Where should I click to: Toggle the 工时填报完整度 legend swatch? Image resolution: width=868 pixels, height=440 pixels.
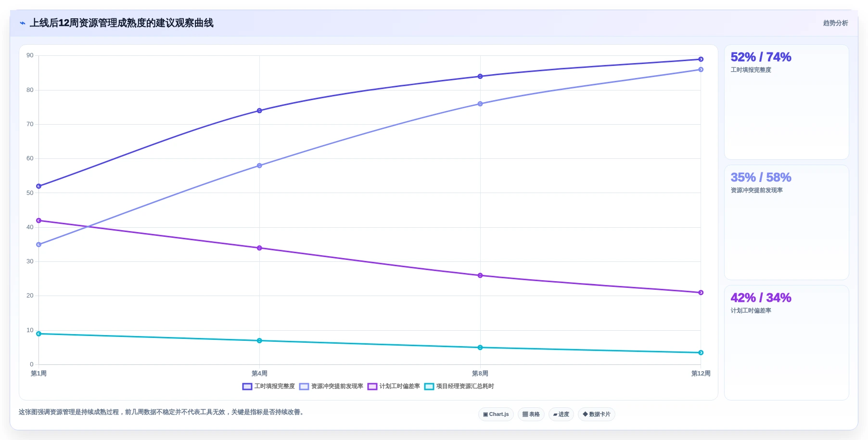coord(247,387)
